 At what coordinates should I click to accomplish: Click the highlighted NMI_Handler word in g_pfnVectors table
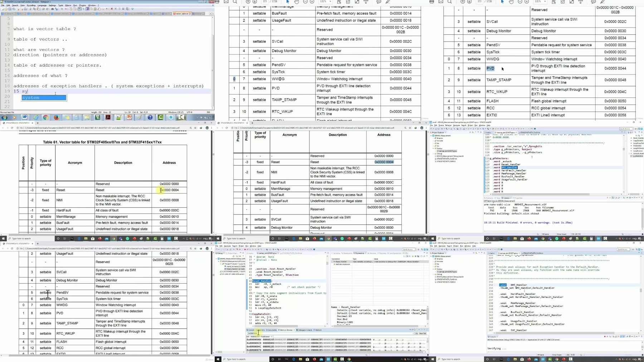pos(509,168)
